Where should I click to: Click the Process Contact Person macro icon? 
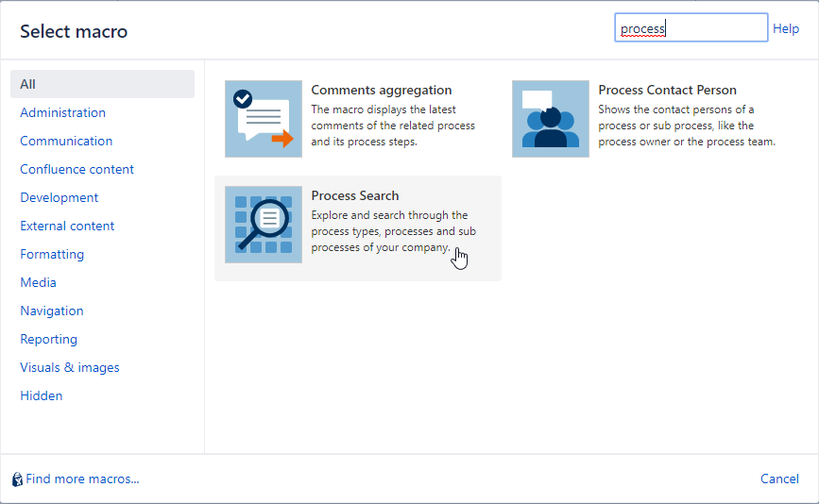[551, 119]
